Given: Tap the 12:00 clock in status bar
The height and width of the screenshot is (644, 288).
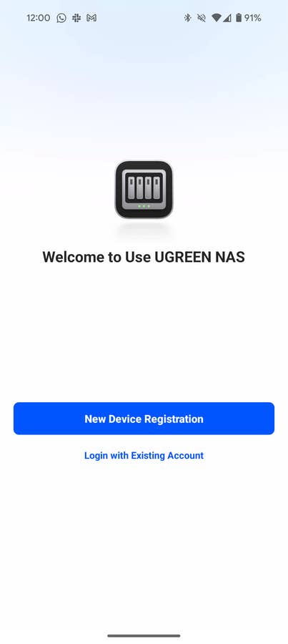Looking at the screenshot, I should 38,18.
